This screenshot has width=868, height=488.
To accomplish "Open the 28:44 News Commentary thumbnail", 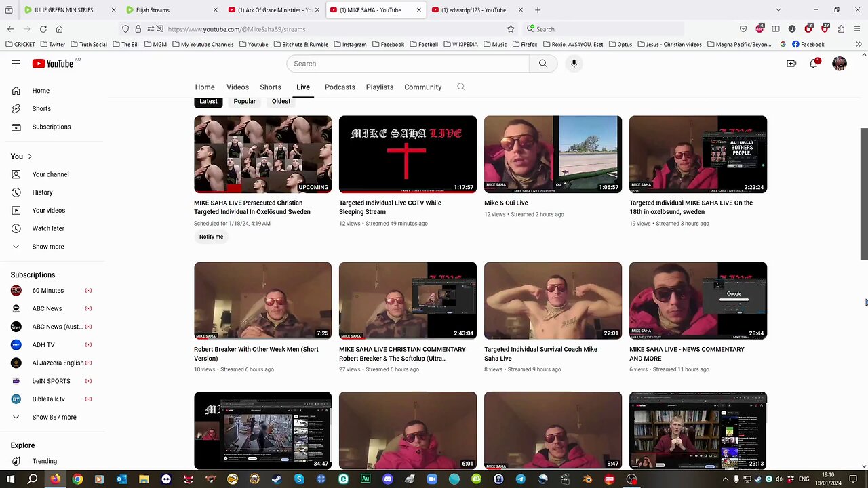I will [x=698, y=300].
